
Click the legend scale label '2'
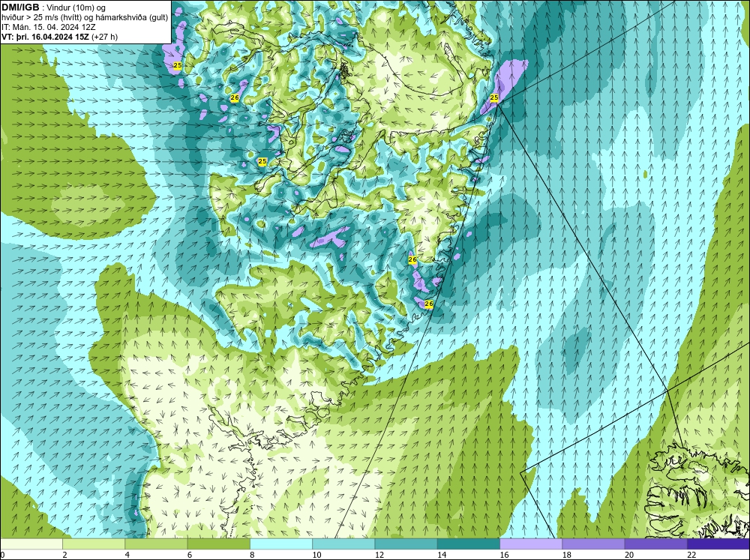click(x=64, y=555)
